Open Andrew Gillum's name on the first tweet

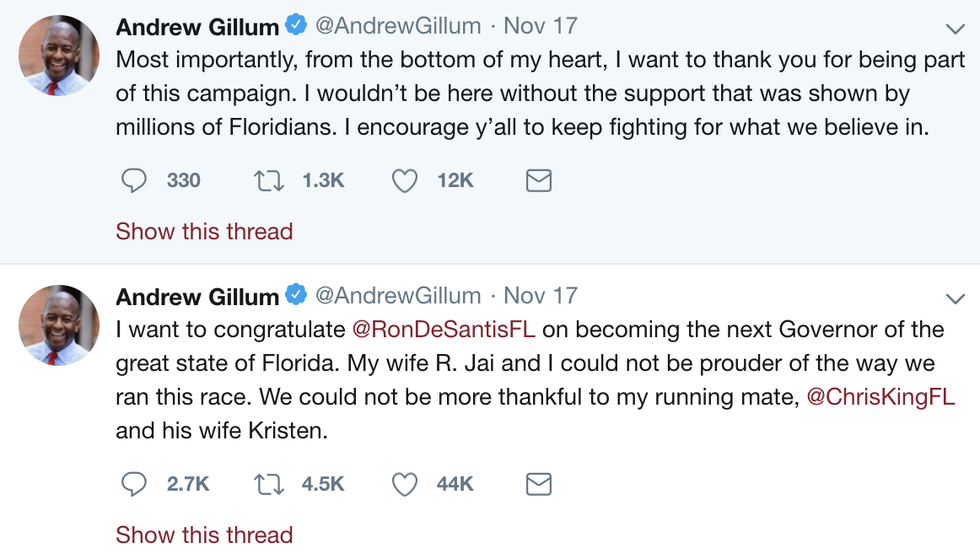197,27
